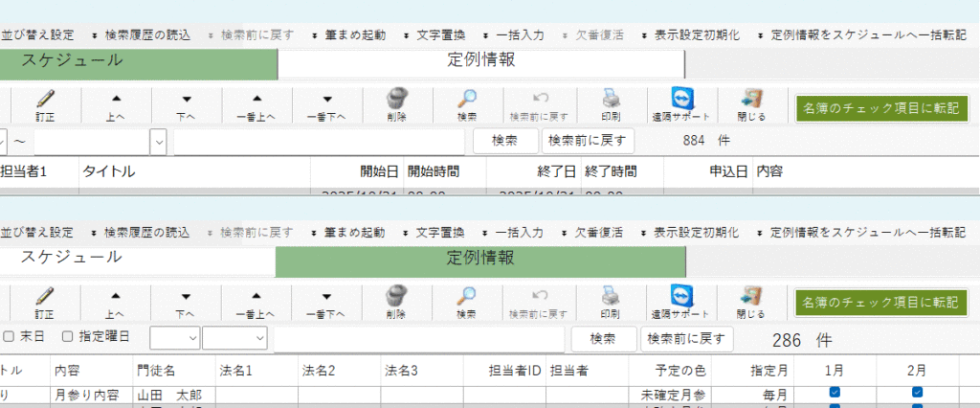Open 文字置換 menu in the 884件 panel

[435, 34]
